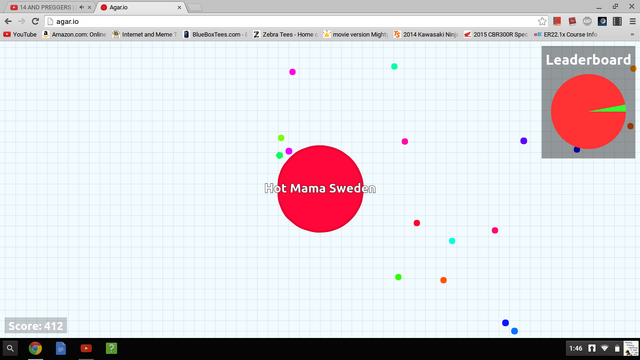Click the browser back arrow
Viewport: 640px width, 360px height.
point(8,21)
